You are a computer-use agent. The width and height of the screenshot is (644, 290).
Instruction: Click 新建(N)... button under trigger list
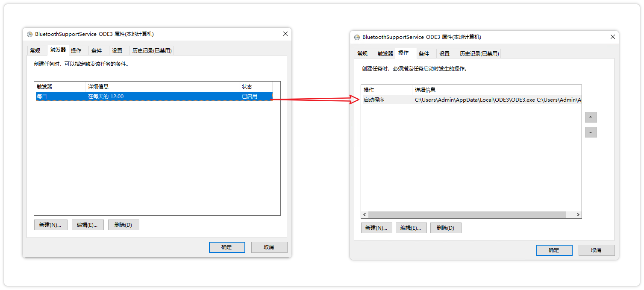click(x=50, y=225)
